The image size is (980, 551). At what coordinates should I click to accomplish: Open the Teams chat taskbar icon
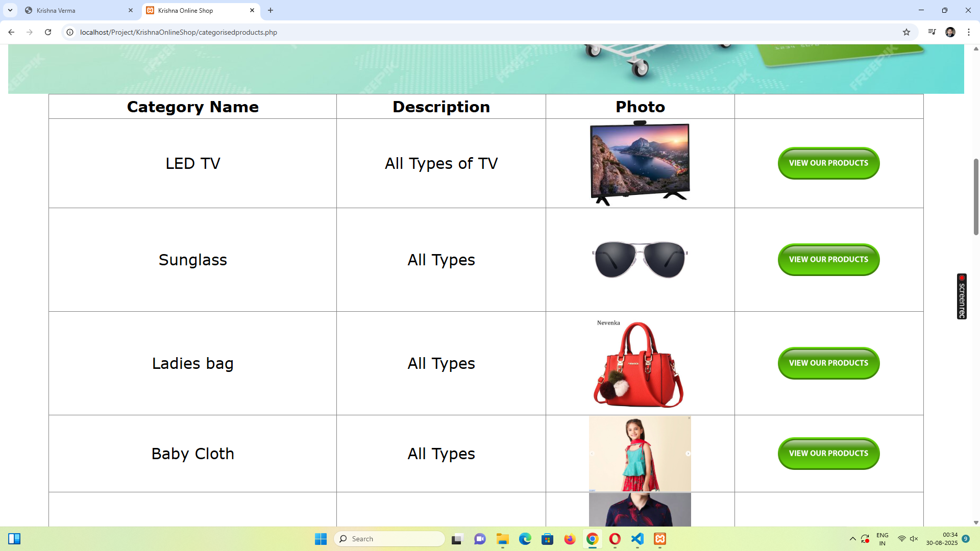[x=480, y=539]
